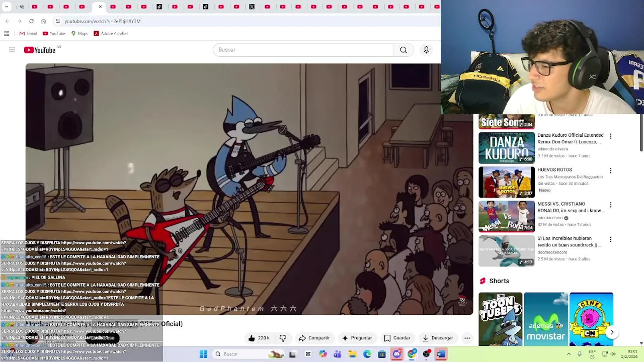
Task: Open Danza Kuduro Official Extended title
Action: pyautogui.click(x=571, y=138)
